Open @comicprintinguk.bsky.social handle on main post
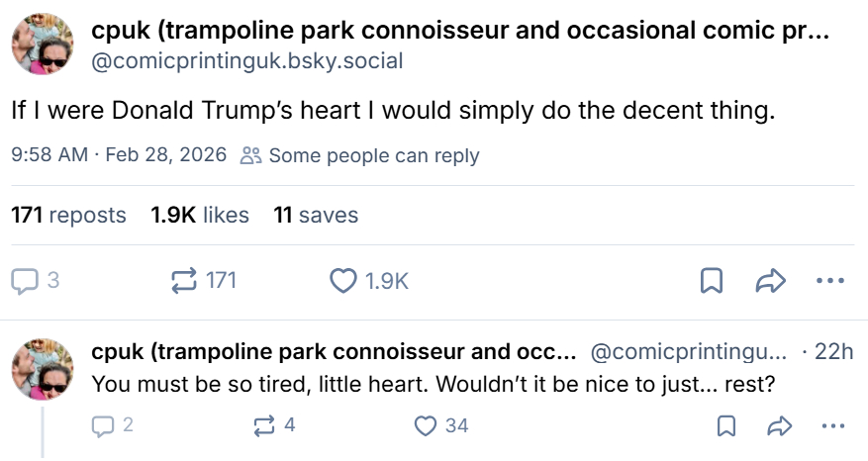Screen dimensions: 868x461 coord(246,61)
